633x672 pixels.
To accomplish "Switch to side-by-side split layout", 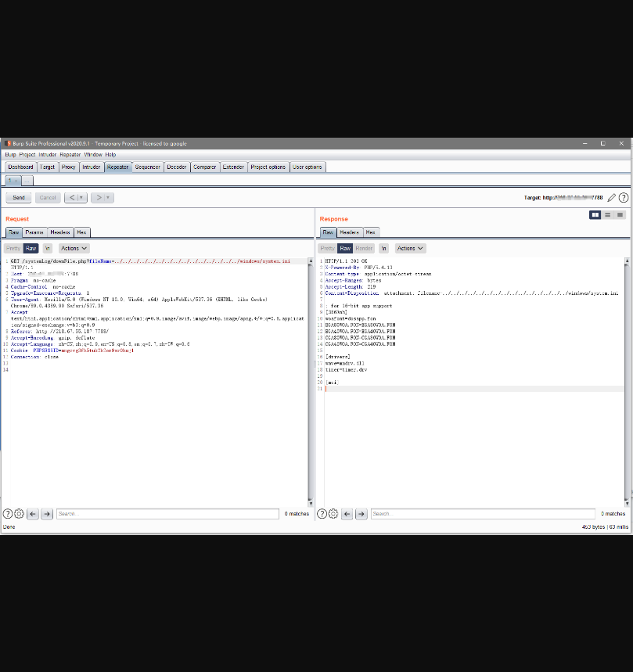I will (595, 214).
